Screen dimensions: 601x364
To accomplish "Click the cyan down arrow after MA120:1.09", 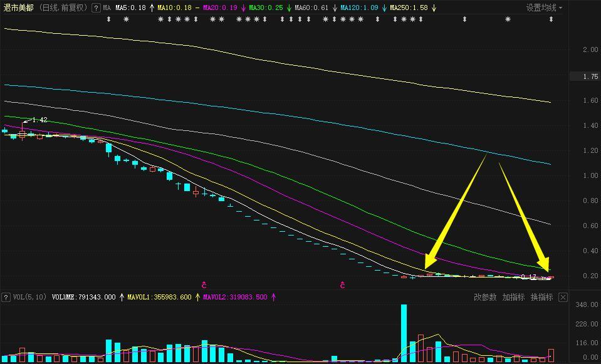I will click(x=384, y=8).
